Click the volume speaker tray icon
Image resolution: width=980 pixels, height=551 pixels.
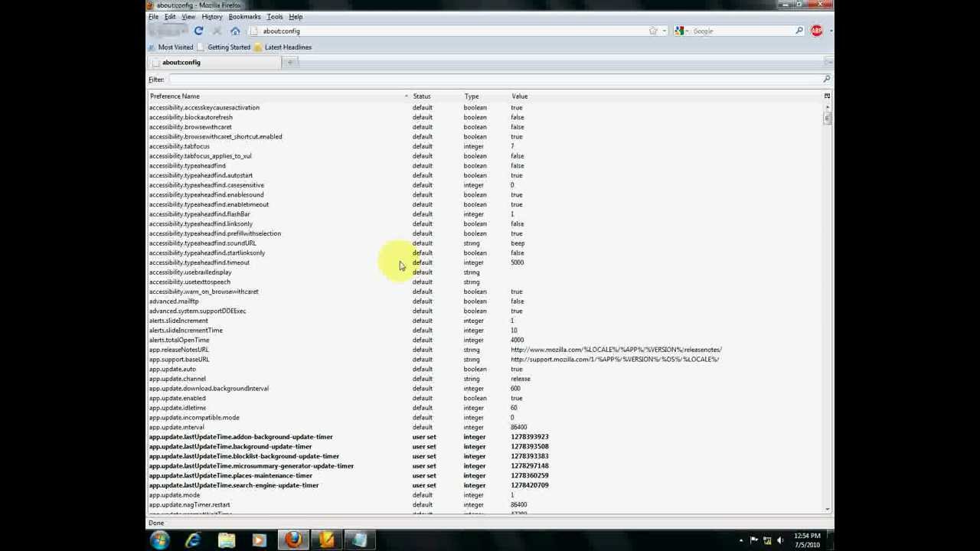point(781,541)
